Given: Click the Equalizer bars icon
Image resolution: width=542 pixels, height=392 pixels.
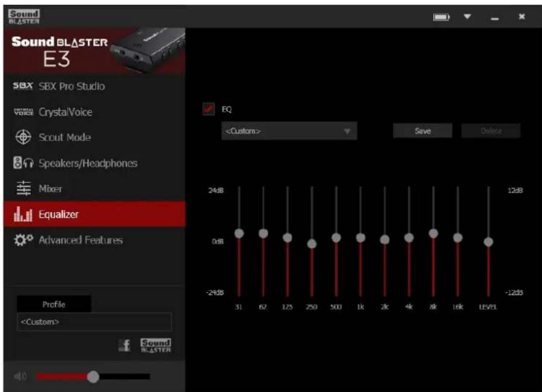Looking at the screenshot, I should point(23,214).
